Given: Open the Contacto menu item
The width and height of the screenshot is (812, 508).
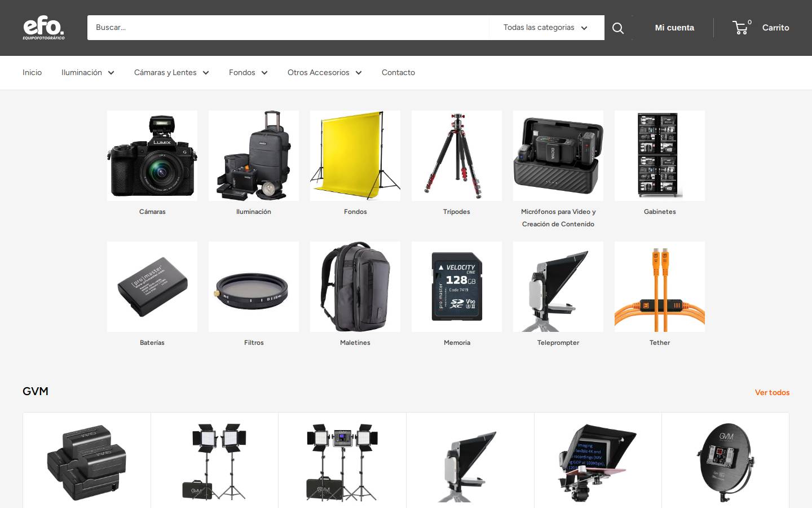Looking at the screenshot, I should coord(398,72).
